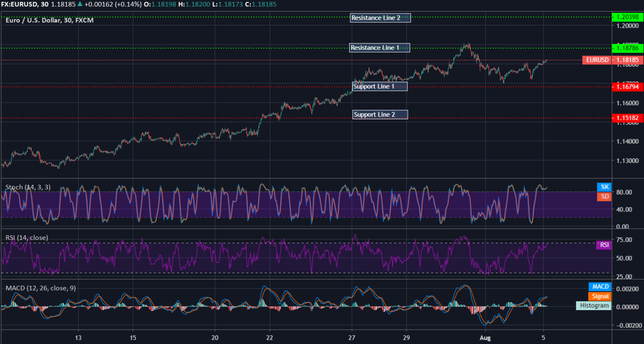Click the L:1.18173 low value in header
The height and width of the screenshot is (344, 644).
[228, 4]
